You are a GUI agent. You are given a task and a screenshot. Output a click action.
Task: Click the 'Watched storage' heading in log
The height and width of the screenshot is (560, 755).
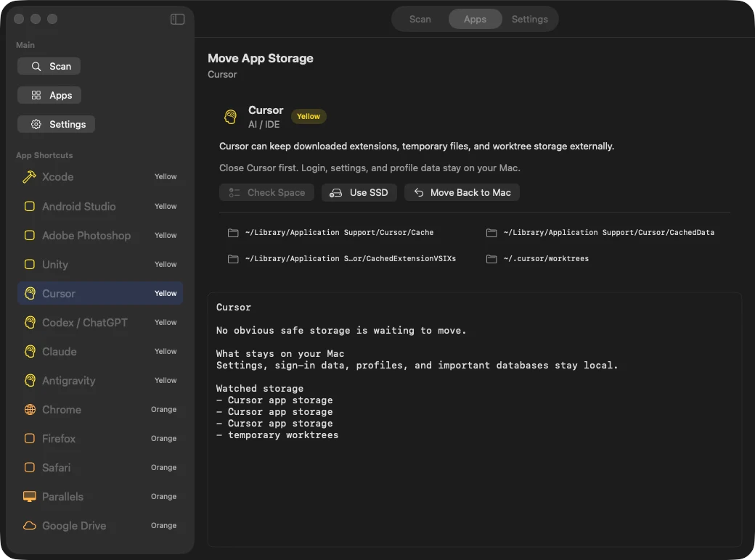point(260,389)
